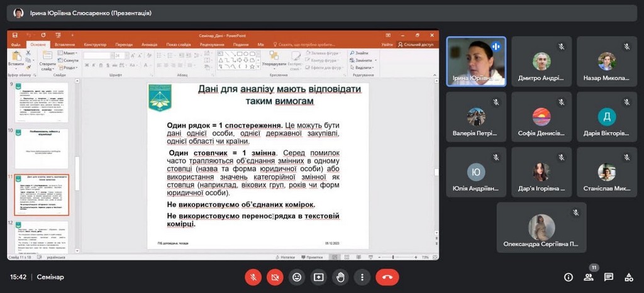Open more options three-dot menu
Image resolution: width=644 pixels, height=293 pixels.
[362, 277]
